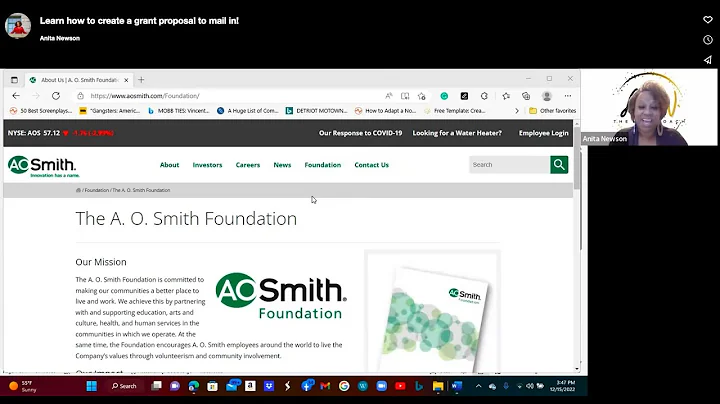Open the MOBB TIES: Vincent bookmark
Image resolution: width=720 pixels, height=404 pixels.
point(178,111)
